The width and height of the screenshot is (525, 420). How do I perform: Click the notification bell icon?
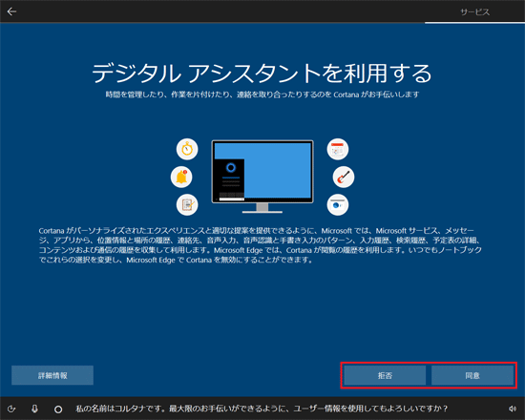pyautogui.click(x=181, y=177)
